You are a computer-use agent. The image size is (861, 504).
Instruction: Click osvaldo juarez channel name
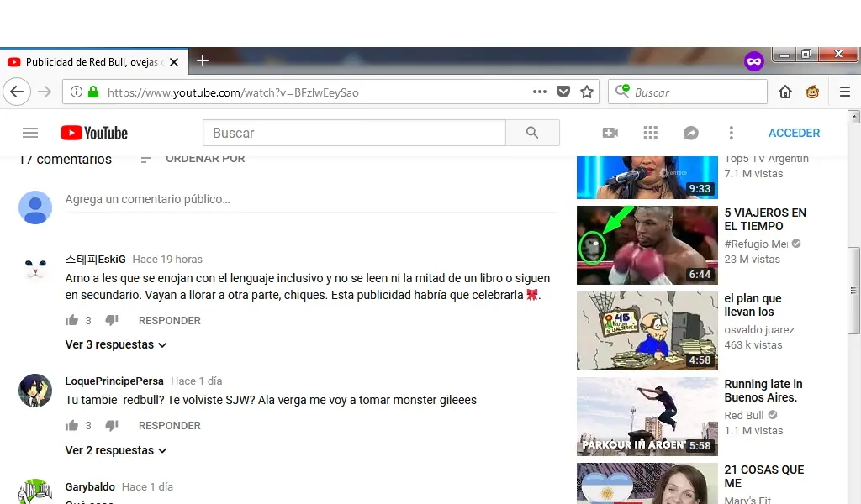[759, 329]
